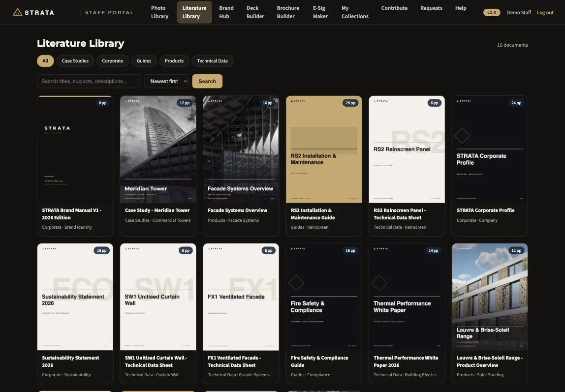Click the 16 documents count text

coord(512,45)
